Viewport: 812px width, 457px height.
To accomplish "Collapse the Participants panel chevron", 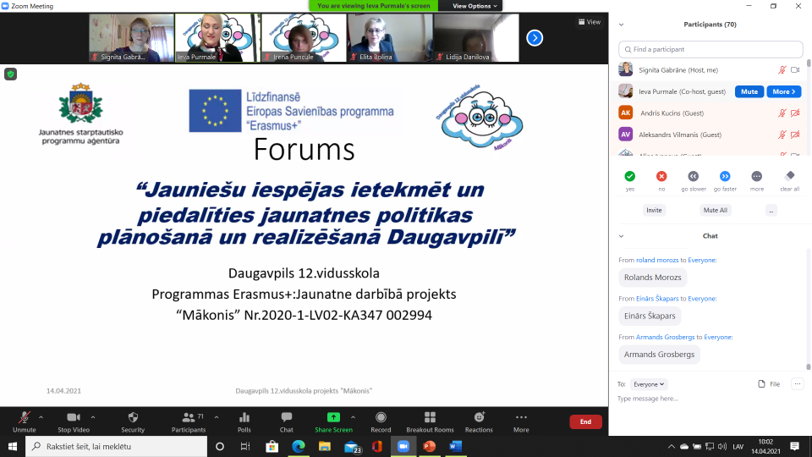I will click(x=621, y=24).
